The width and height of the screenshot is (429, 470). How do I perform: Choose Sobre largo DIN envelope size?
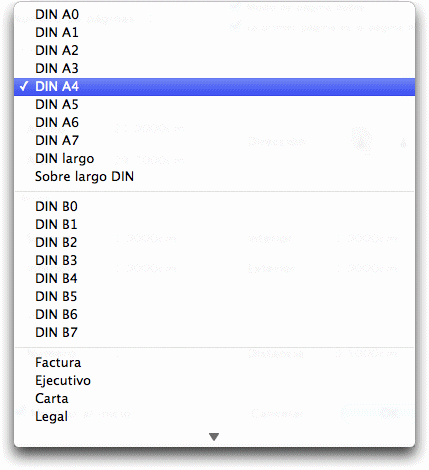[214, 177]
